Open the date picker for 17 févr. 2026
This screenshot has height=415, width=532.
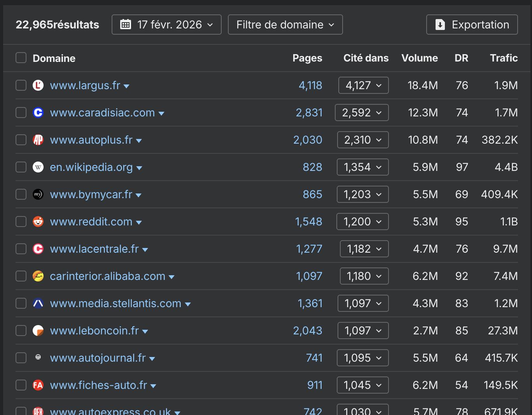(x=166, y=24)
